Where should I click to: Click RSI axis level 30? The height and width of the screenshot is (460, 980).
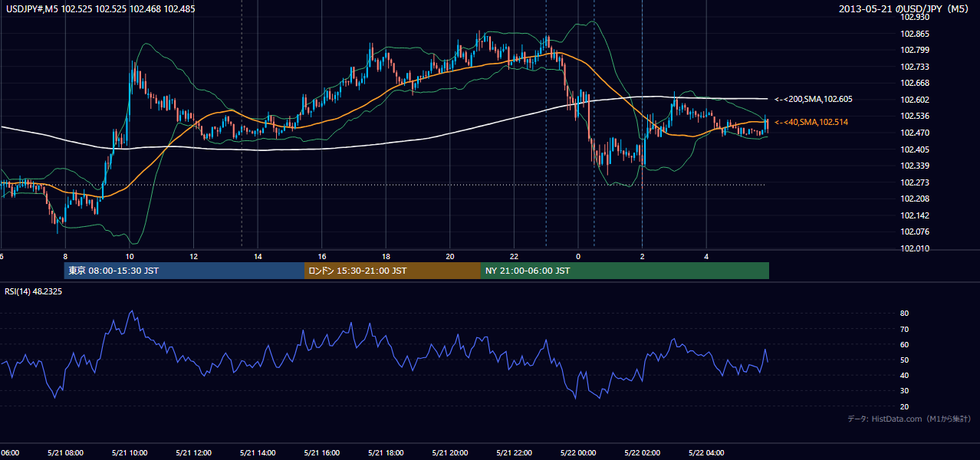click(905, 391)
